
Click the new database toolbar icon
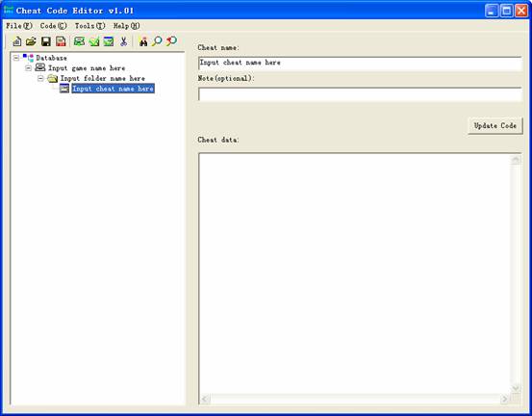pyautogui.click(x=16, y=41)
